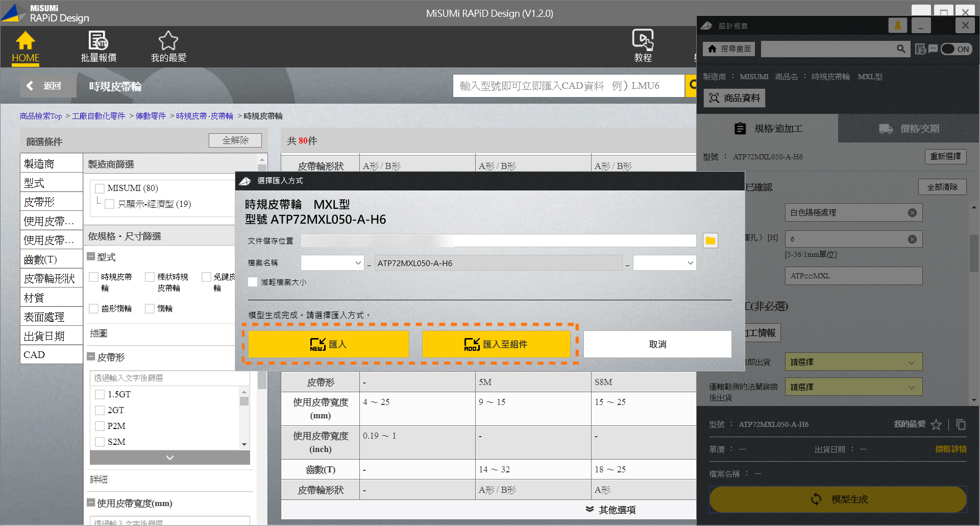Viewport: 980px width, 526px height.
Task: Switch to the 價格/交期 tab
Action: 909,129
